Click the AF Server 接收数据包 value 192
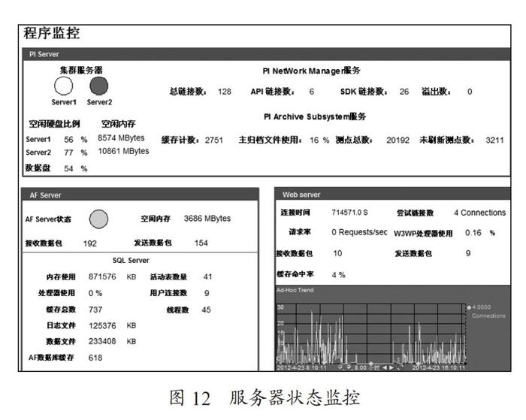 pyautogui.click(x=90, y=243)
